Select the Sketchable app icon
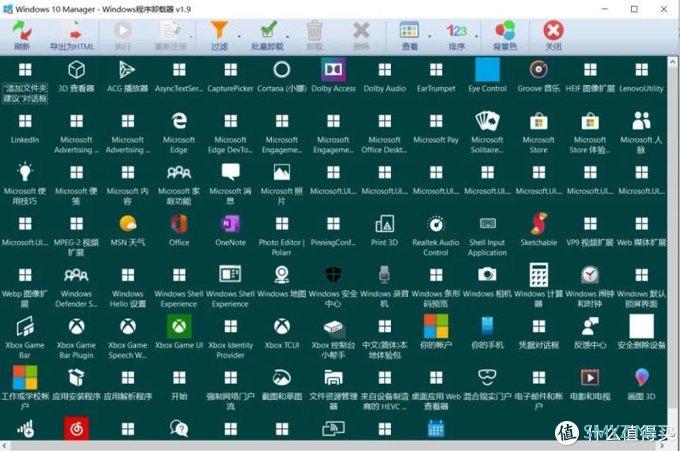Screen dimensions: 680x451 coord(539,223)
